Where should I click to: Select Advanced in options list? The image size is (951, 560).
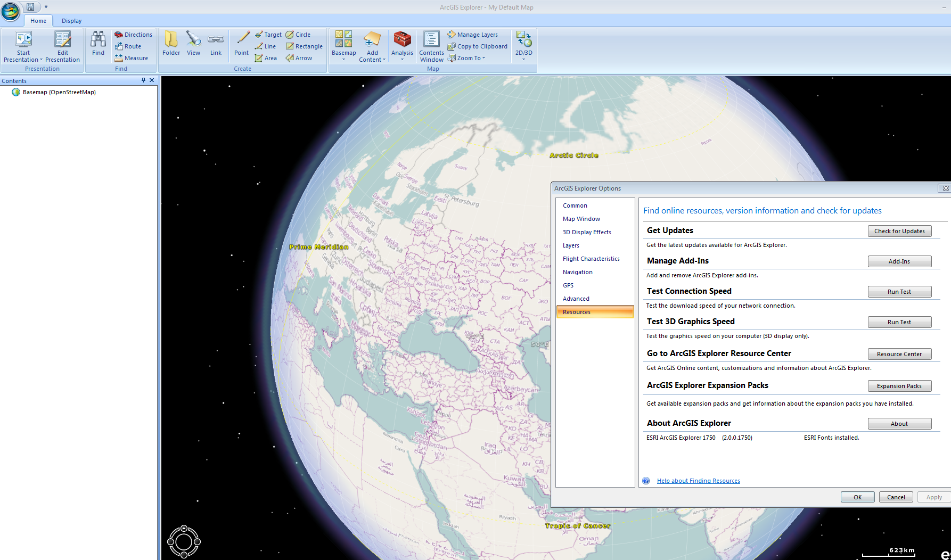tap(576, 299)
